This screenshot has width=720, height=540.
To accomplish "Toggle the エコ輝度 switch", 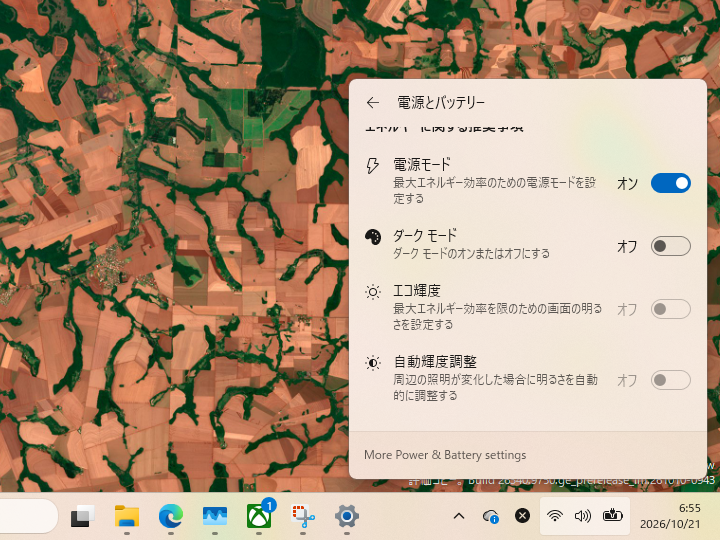I will [670, 309].
